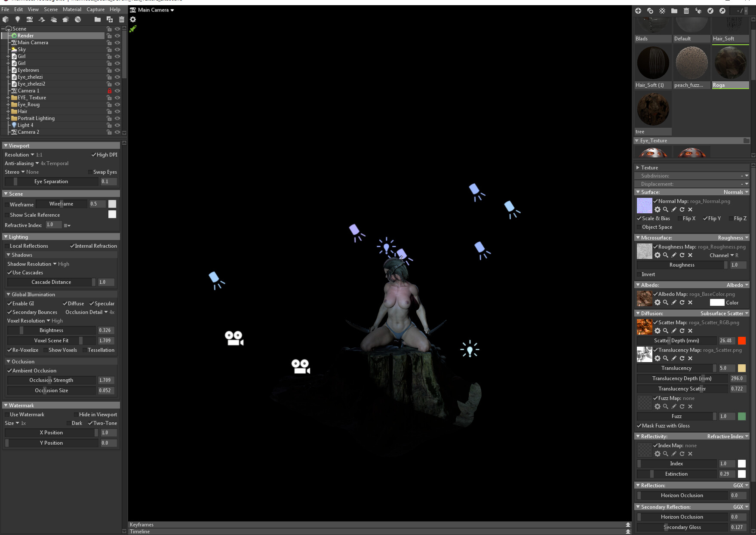Click the red Scatter Depth color swatch

click(x=742, y=341)
